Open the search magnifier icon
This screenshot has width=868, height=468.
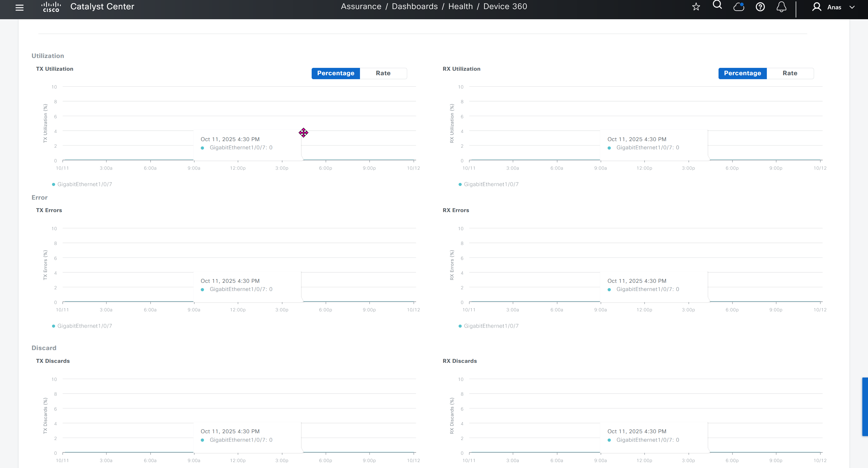pos(717,5)
